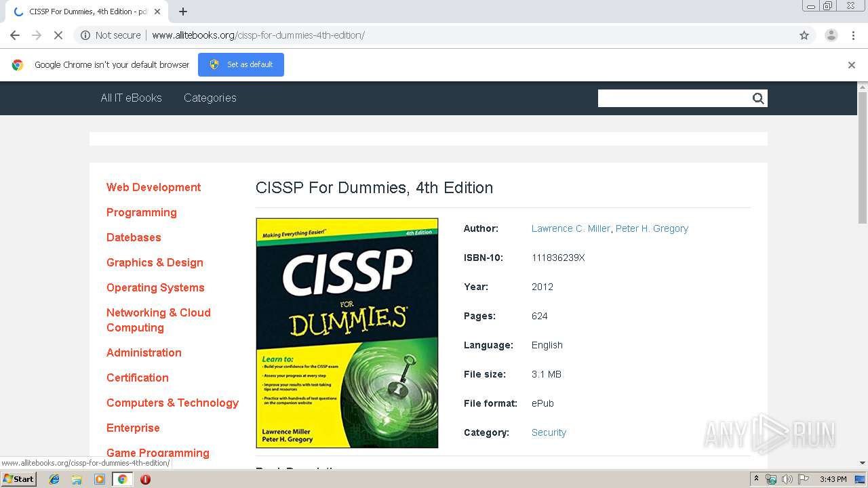The height and width of the screenshot is (488, 868).
Task: Switch to Chrome in the taskbar
Action: 122,479
